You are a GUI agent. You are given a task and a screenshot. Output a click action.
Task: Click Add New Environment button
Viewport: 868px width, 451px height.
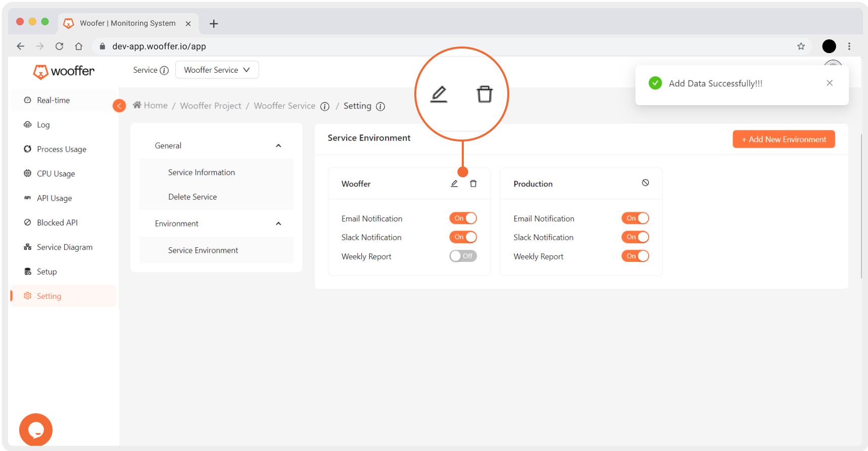pyautogui.click(x=784, y=139)
